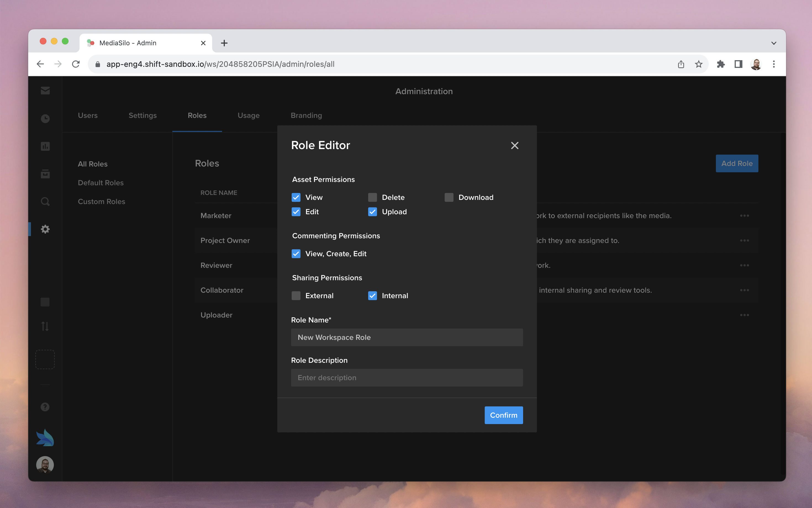Image resolution: width=812 pixels, height=508 pixels.
Task: Click the browser address bar URL
Action: (x=220, y=64)
